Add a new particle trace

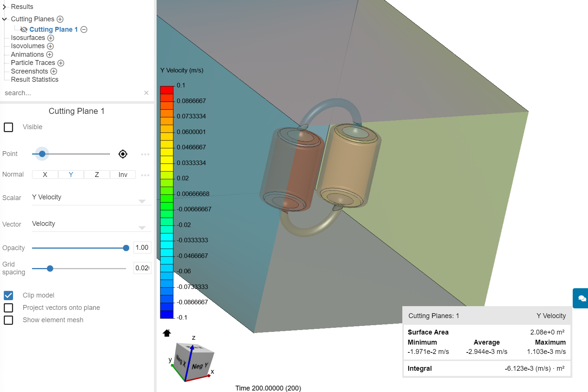[61, 63]
